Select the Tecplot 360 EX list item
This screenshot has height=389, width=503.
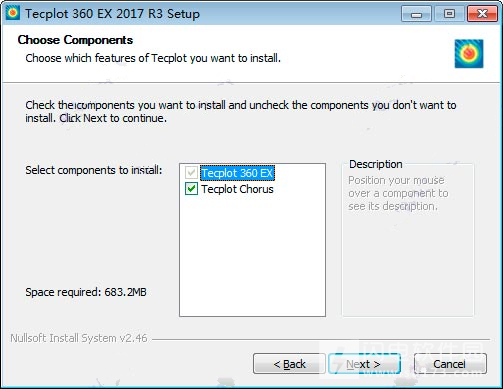point(237,173)
